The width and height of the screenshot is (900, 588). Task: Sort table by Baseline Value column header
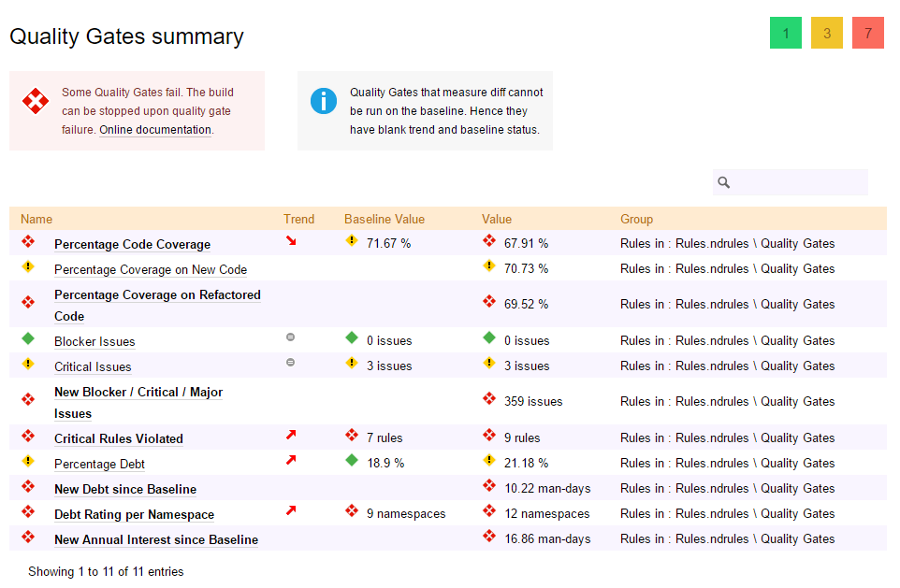point(384,219)
